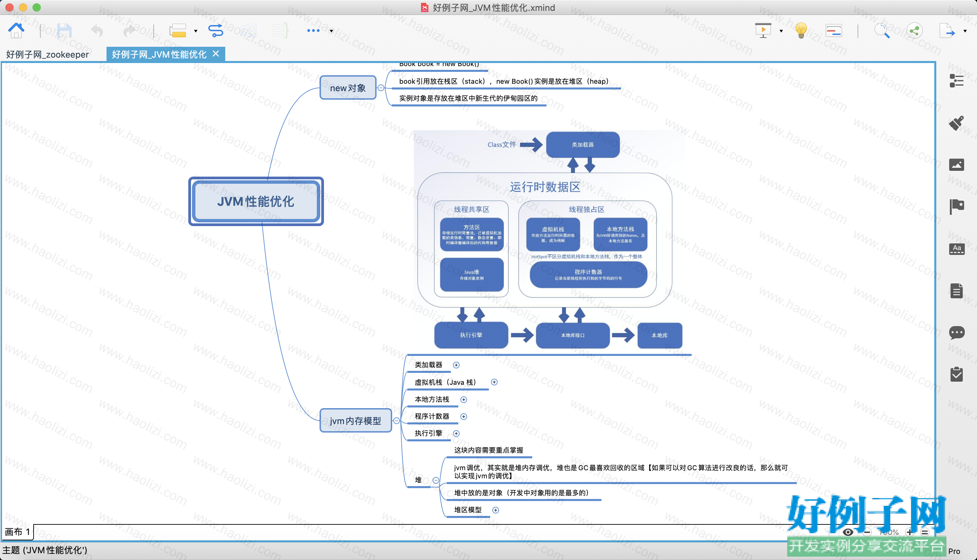Screen dimensions: 977x560
Task: Open the Export dropdown arrow
Action: point(965,31)
